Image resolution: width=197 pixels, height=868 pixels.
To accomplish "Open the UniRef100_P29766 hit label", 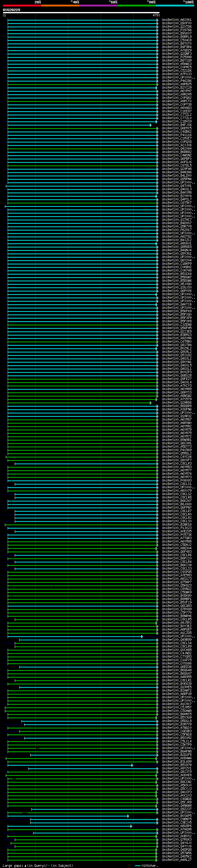I will coord(176,30).
